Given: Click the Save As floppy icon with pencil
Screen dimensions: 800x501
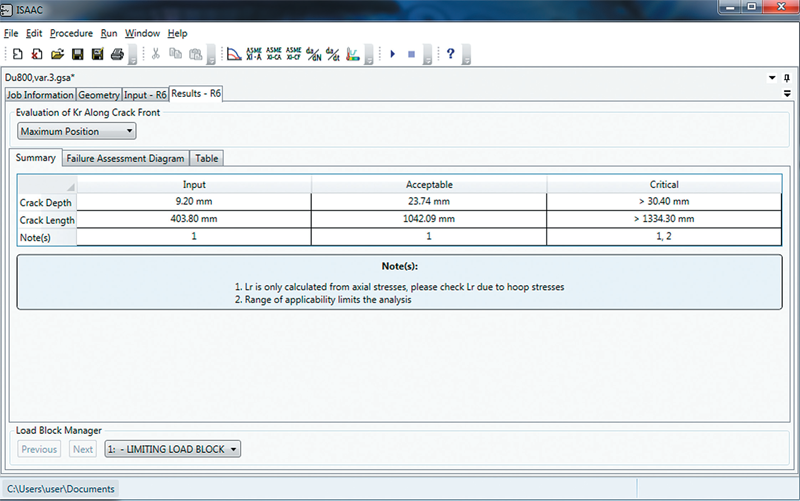Looking at the screenshot, I should click(97, 54).
